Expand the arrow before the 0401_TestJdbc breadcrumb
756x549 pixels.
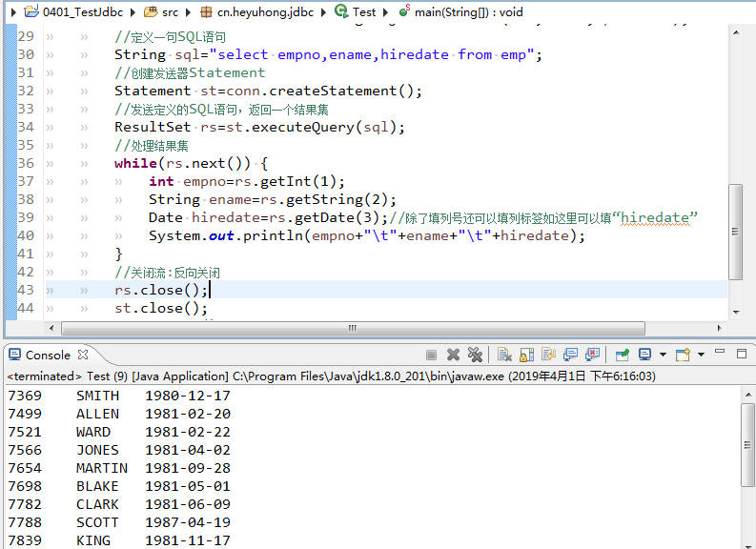pyautogui.click(x=13, y=12)
